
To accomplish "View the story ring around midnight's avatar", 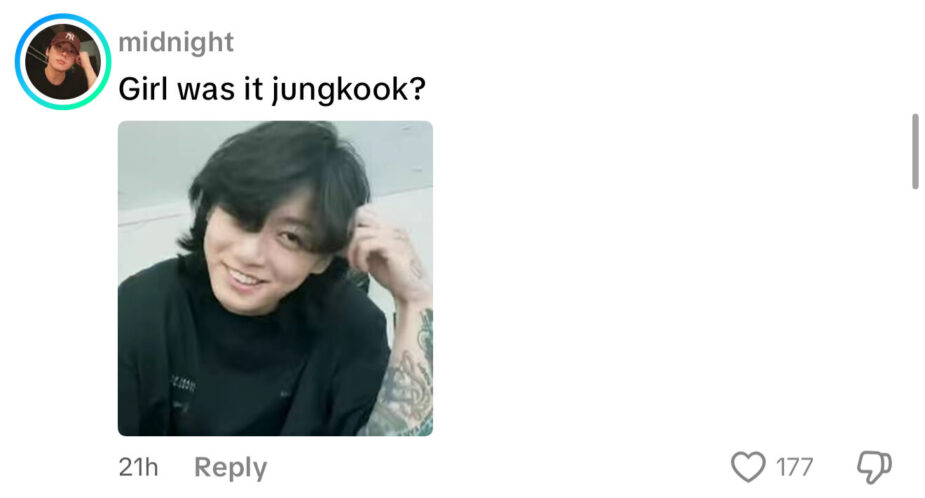I will [63, 62].
